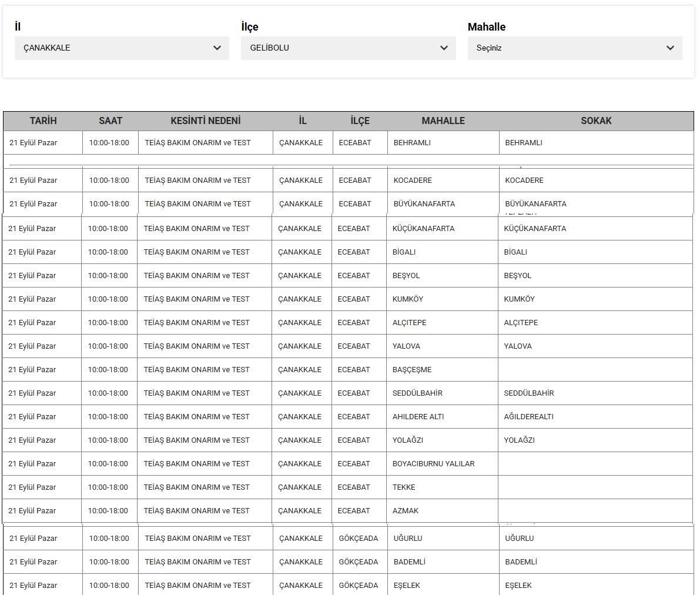The width and height of the screenshot is (700, 595).
Task: Click GÖKÇEADA in the BADEMLİ row
Action: pyautogui.click(x=359, y=562)
